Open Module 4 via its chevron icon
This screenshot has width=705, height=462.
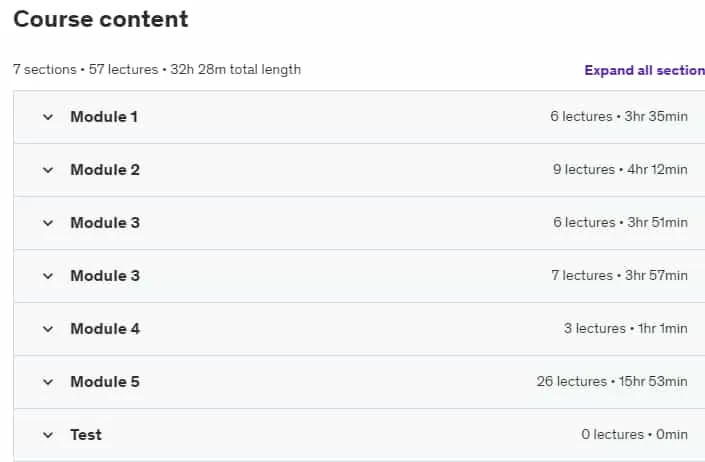coord(48,329)
